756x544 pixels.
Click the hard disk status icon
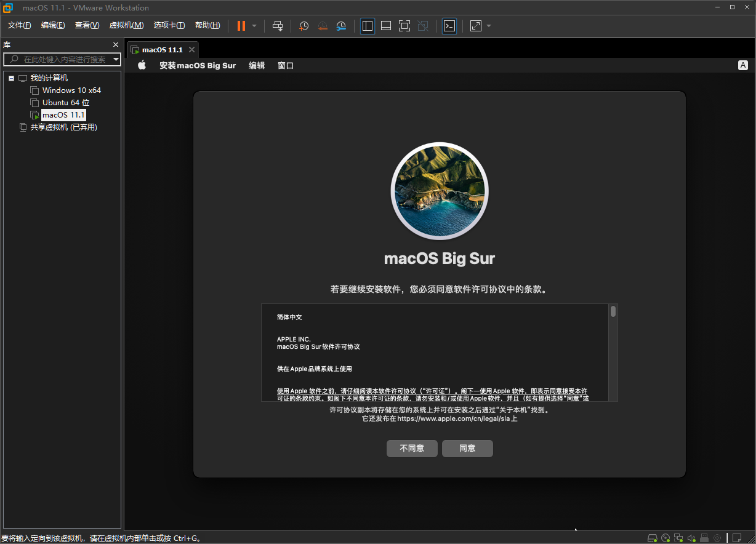click(x=653, y=538)
